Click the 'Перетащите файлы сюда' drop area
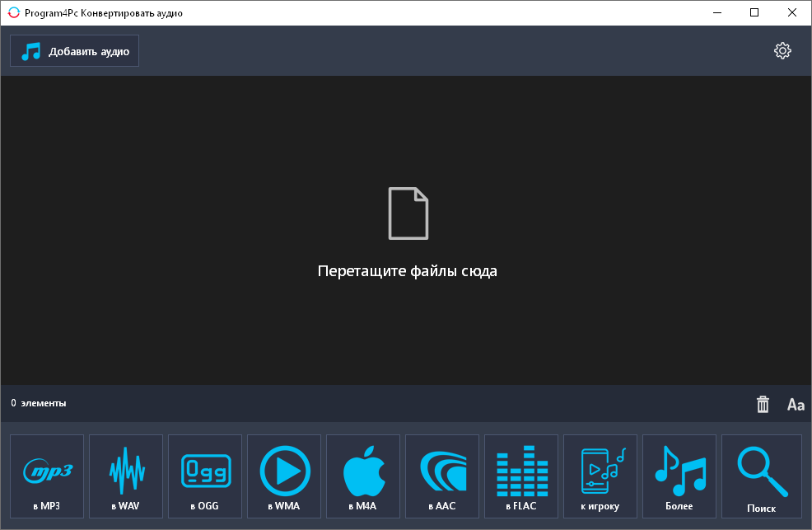The height and width of the screenshot is (530, 812). click(x=407, y=270)
